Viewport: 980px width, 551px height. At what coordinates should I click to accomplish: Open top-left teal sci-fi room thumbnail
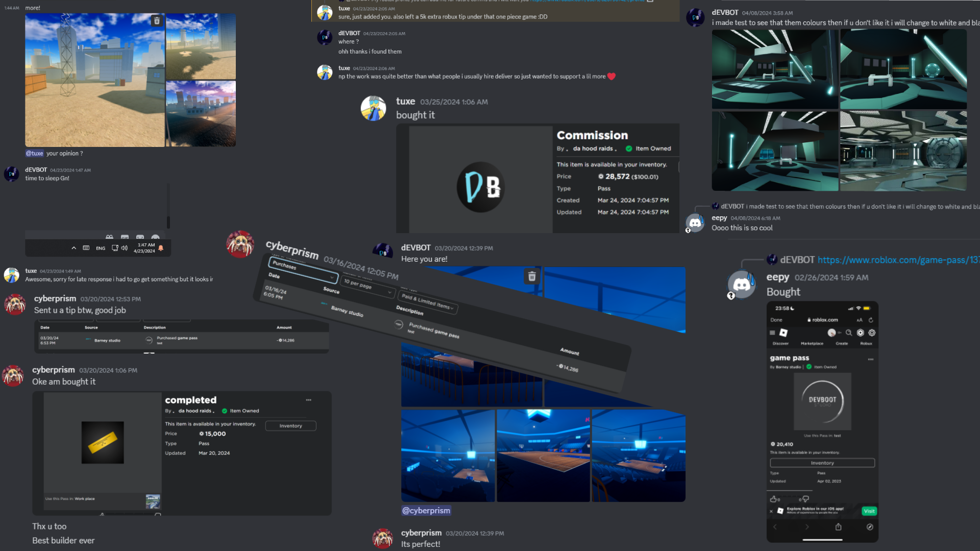775,69
